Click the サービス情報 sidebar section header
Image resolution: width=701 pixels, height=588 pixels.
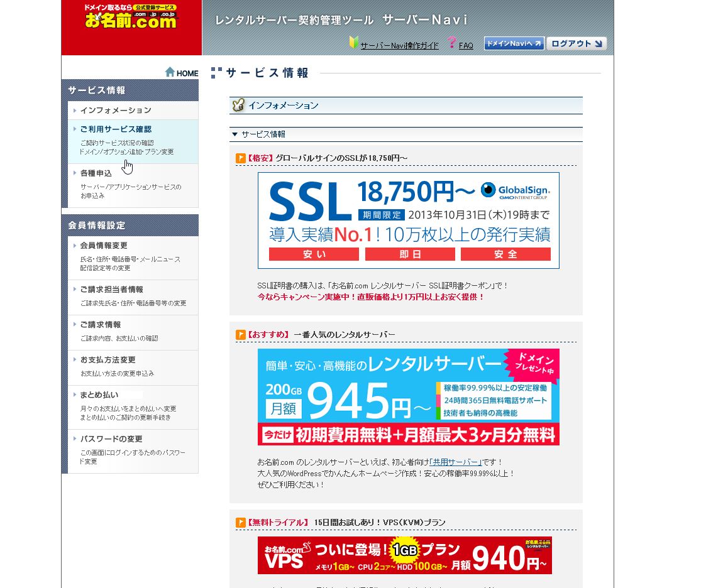point(130,90)
